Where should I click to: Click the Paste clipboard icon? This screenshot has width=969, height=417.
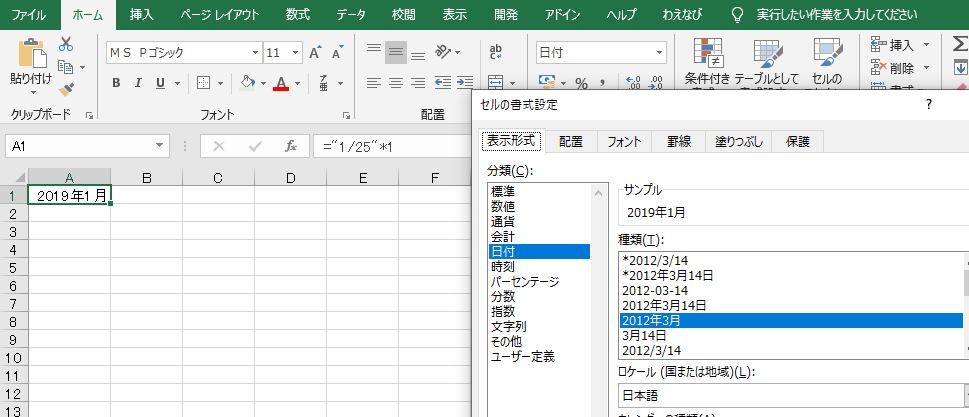click(32, 53)
